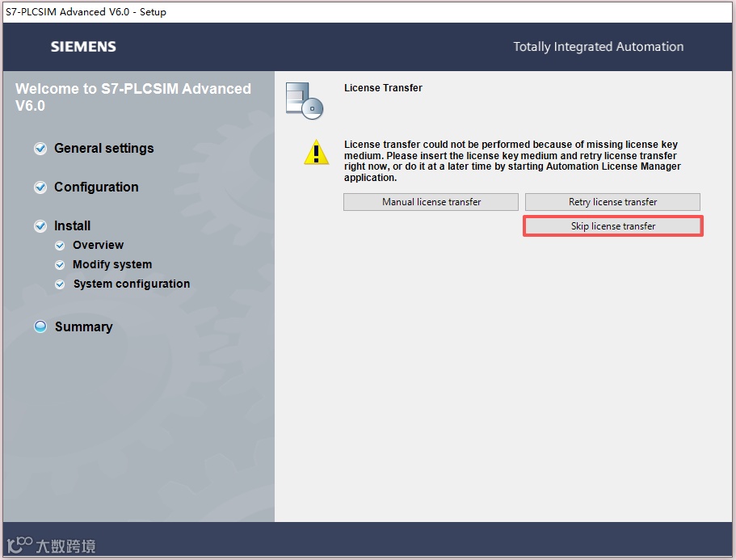736x560 pixels.
Task: Select the Modify system sub-step
Action: tap(112, 264)
